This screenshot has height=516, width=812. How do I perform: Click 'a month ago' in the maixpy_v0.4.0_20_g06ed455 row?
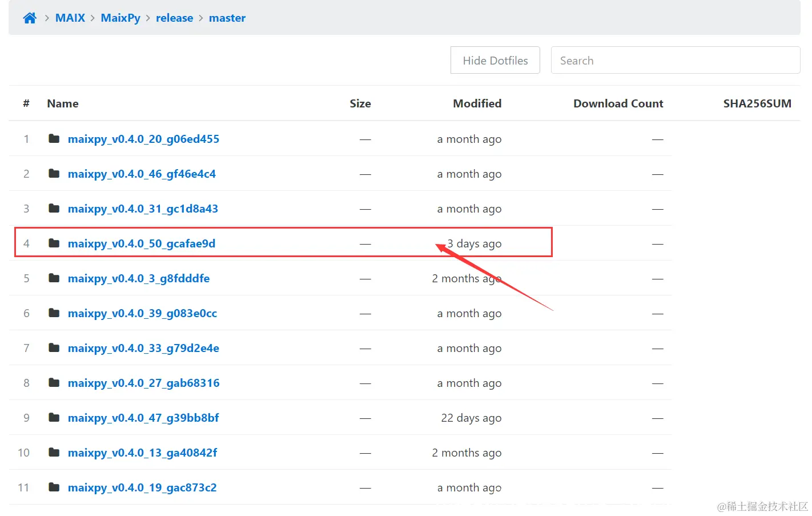point(469,139)
